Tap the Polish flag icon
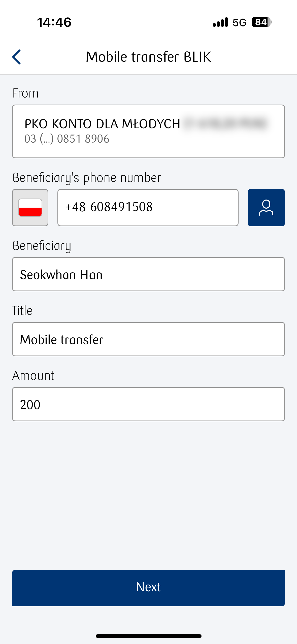 [x=30, y=208]
